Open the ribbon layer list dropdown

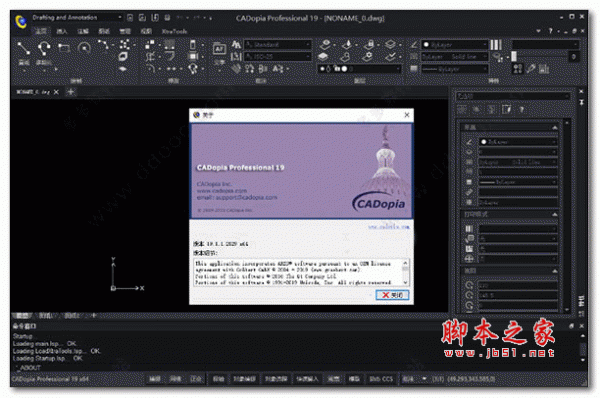pyautogui.click(x=359, y=69)
